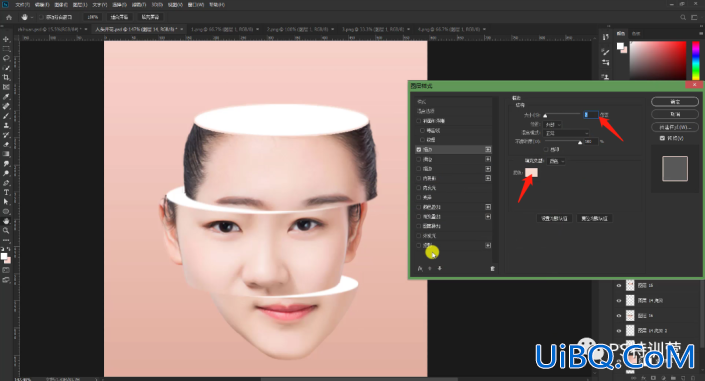Toggle the Preview checkbox in dialog
This screenshot has width=705, height=381.
point(662,138)
